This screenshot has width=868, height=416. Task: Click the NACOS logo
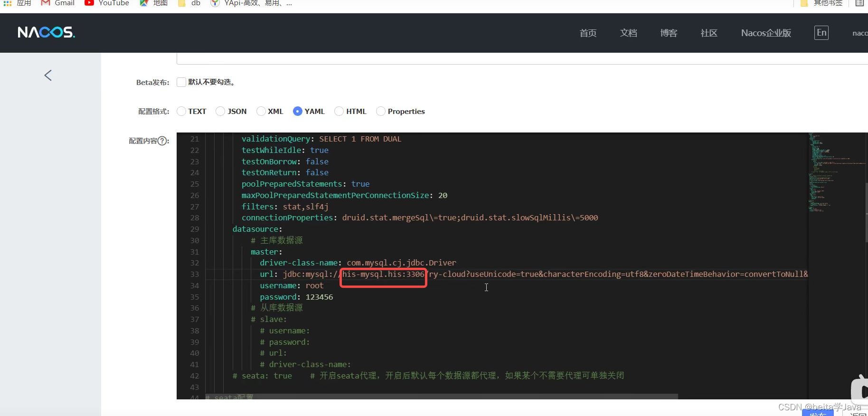(x=47, y=32)
